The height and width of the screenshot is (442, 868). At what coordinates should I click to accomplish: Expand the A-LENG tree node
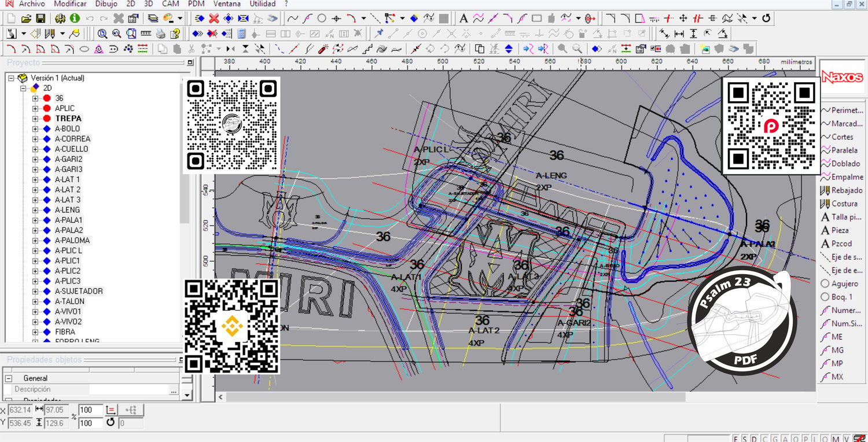(x=35, y=210)
